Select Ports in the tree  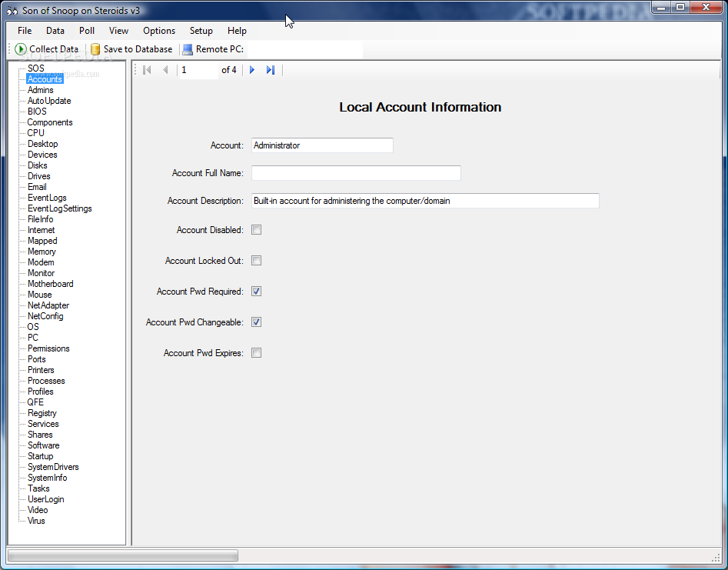click(37, 359)
